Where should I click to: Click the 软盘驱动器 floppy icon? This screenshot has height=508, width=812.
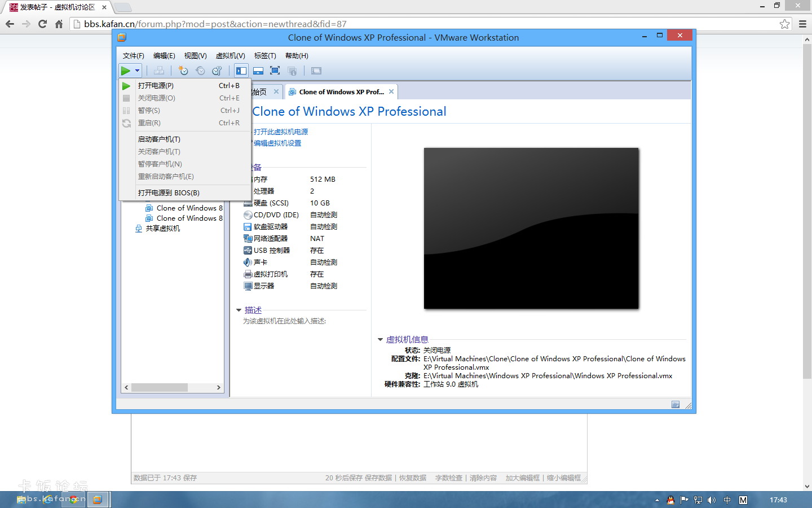point(248,227)
